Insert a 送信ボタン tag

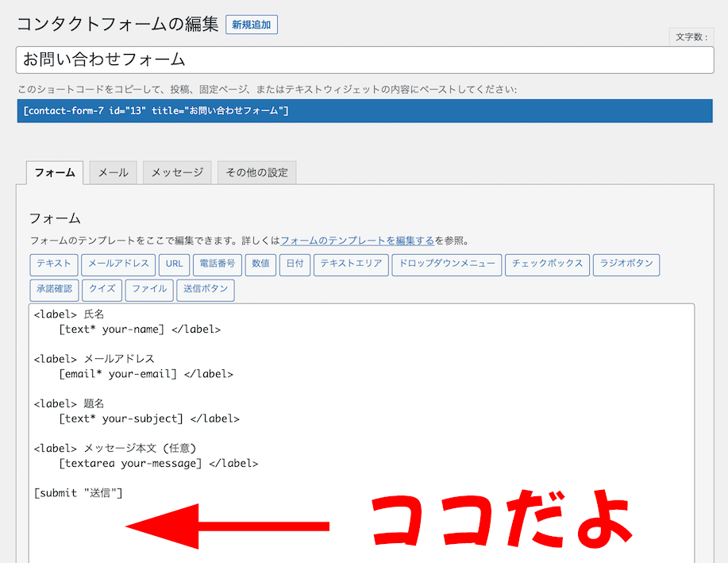pos(206,290)
